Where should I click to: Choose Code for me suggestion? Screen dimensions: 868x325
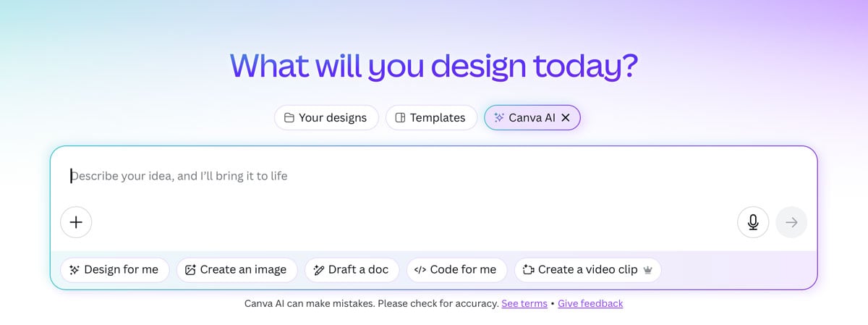pos(456,270)
